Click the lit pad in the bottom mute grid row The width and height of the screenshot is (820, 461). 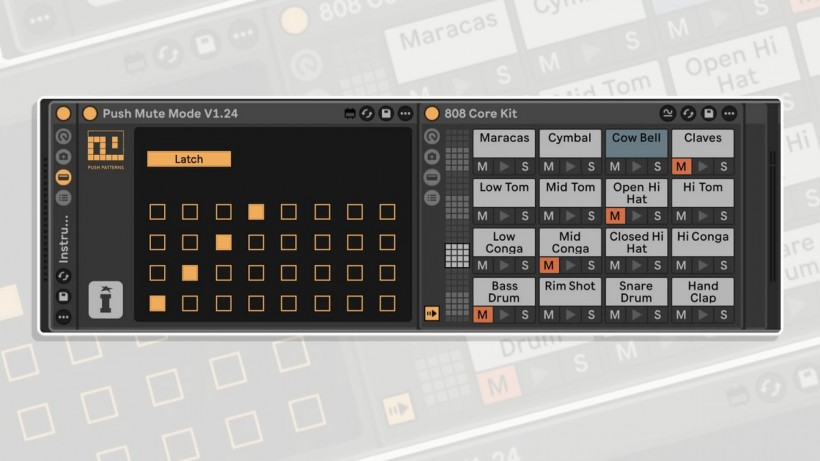[x=157, y=303]
